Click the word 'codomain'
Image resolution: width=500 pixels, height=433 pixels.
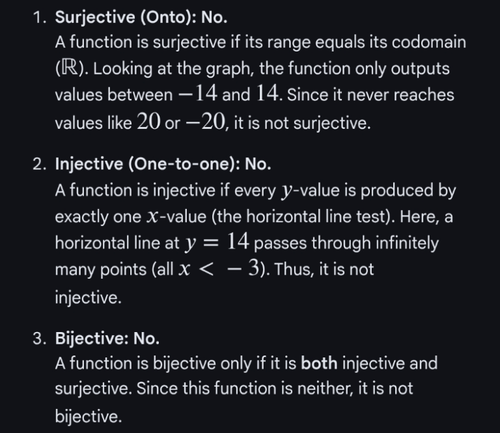[x=429, y=42]
